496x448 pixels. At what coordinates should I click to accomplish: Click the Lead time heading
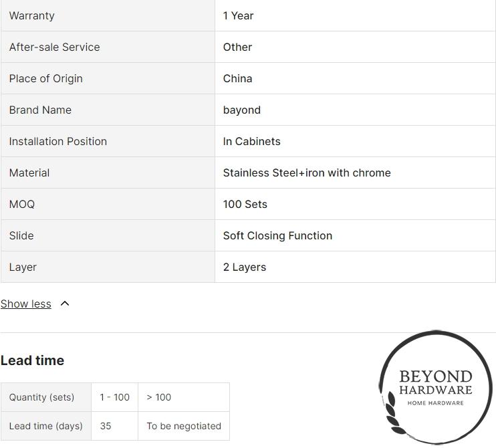pyautogui.click(x=32, y=360)
